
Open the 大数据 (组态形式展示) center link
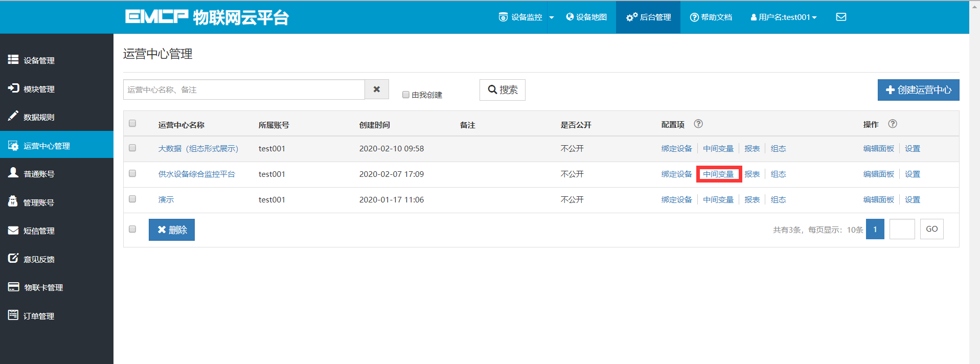tap(198, 148)
